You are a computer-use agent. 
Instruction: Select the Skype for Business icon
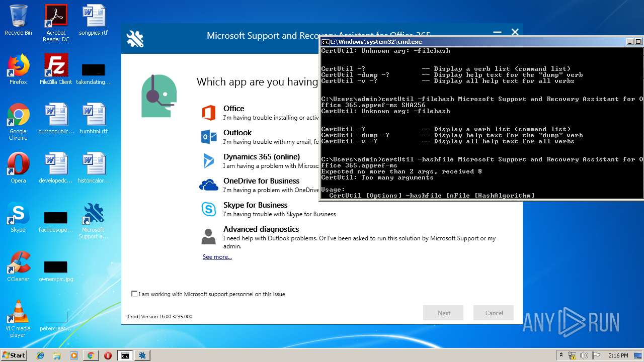pos(209,209)
